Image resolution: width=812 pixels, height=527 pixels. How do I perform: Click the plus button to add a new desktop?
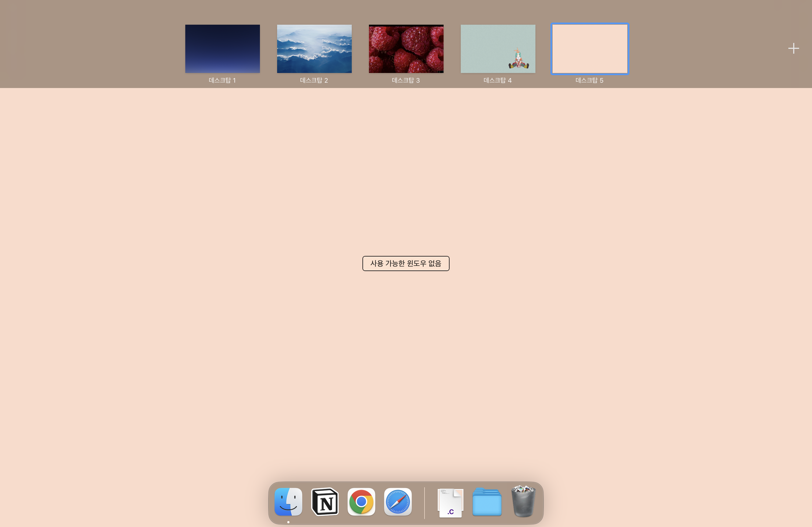[793, 48]
